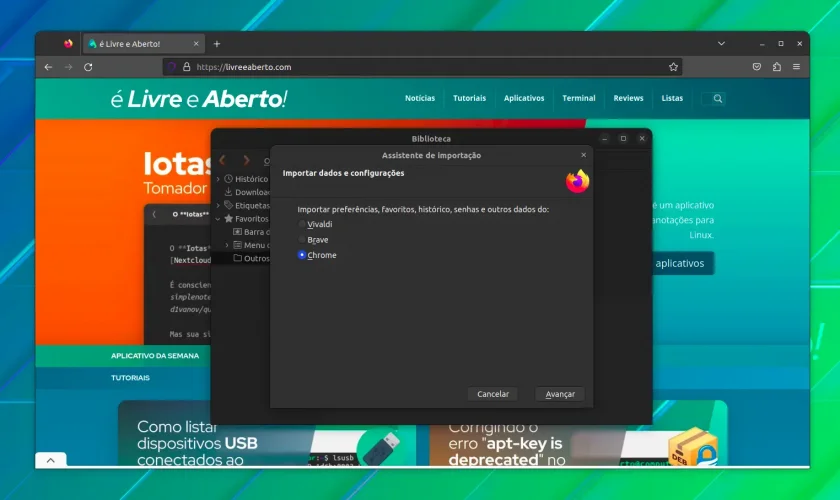The image size is (840, 500).
Task: Close the Assistente de importação dialog
Action: (x=583, y=155)
